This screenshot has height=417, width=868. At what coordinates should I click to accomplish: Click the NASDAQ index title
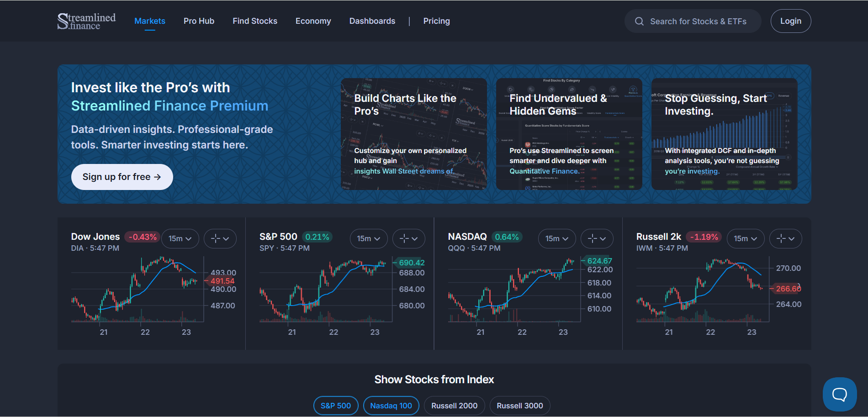[x=467, y=237]
